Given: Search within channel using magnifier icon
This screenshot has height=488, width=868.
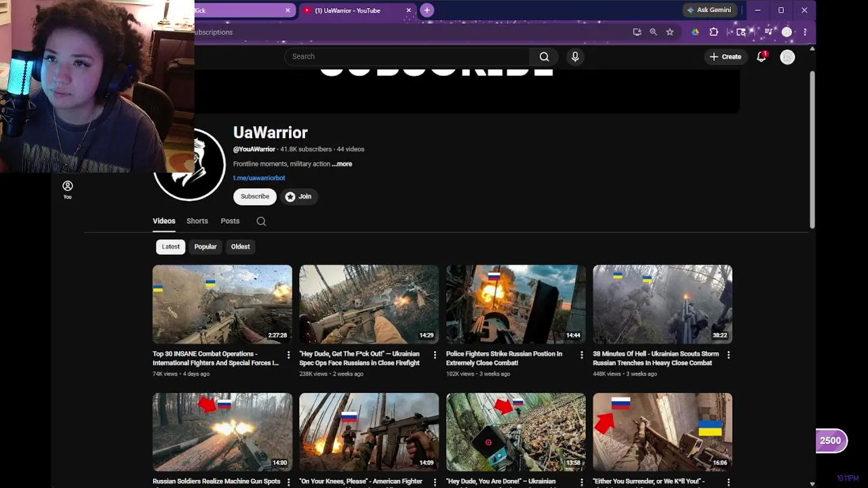Looking at the screenshot, I should (x=261, y=221).
